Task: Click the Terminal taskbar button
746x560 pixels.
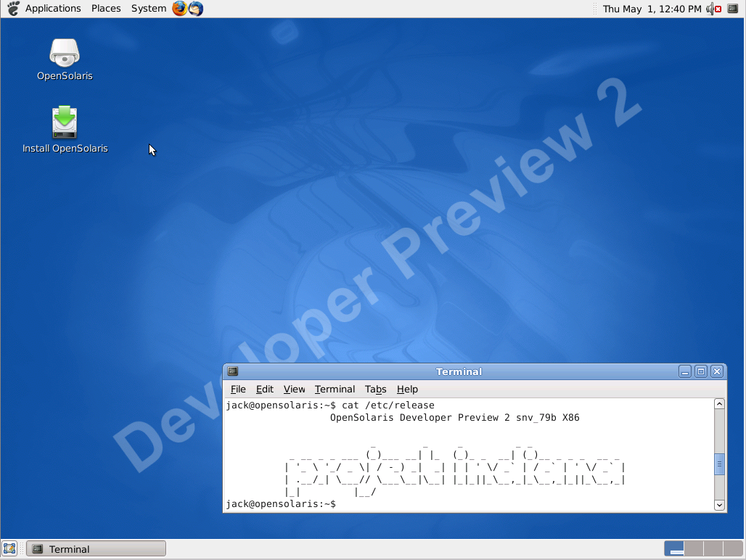Action: click(x=96, y=548)
